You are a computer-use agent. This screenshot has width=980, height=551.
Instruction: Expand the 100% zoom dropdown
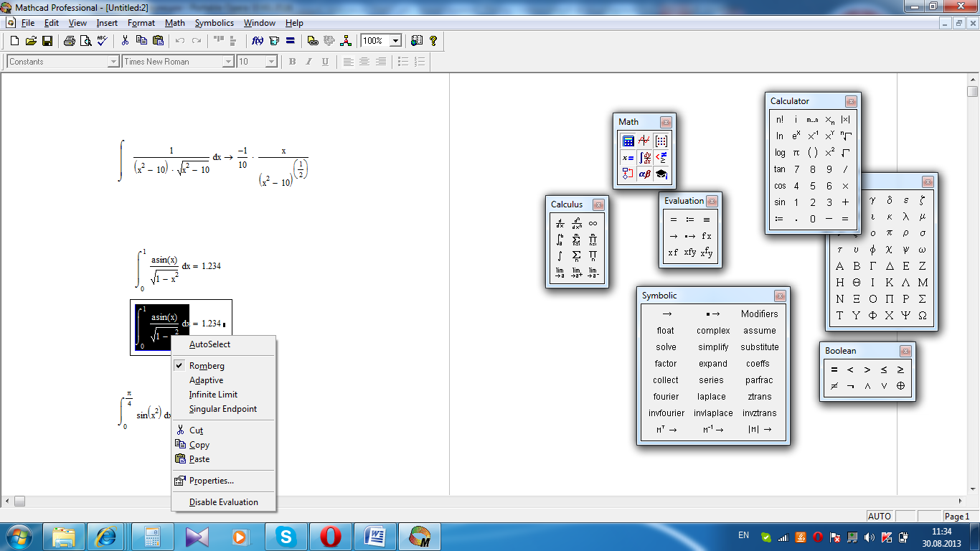tap(395, 41)
